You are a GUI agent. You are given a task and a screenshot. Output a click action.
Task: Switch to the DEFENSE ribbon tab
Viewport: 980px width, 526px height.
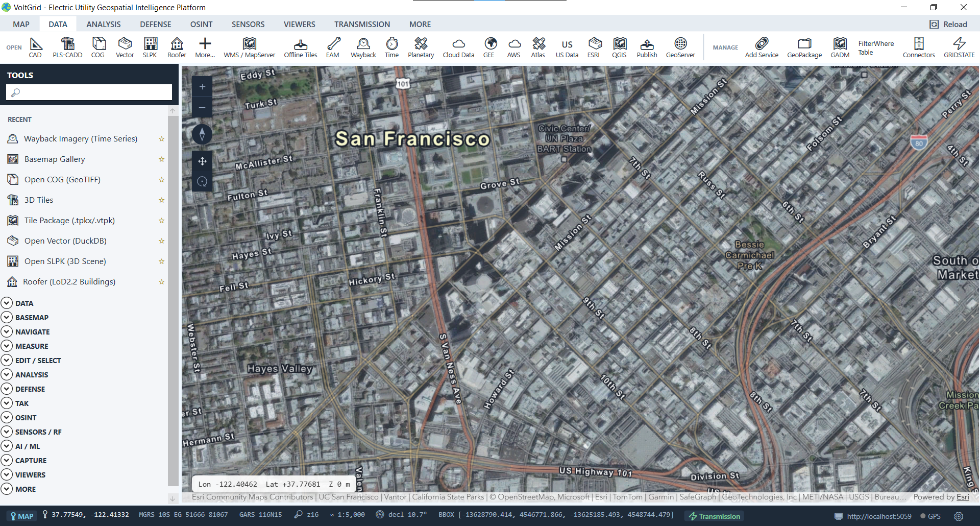[156, 24]
